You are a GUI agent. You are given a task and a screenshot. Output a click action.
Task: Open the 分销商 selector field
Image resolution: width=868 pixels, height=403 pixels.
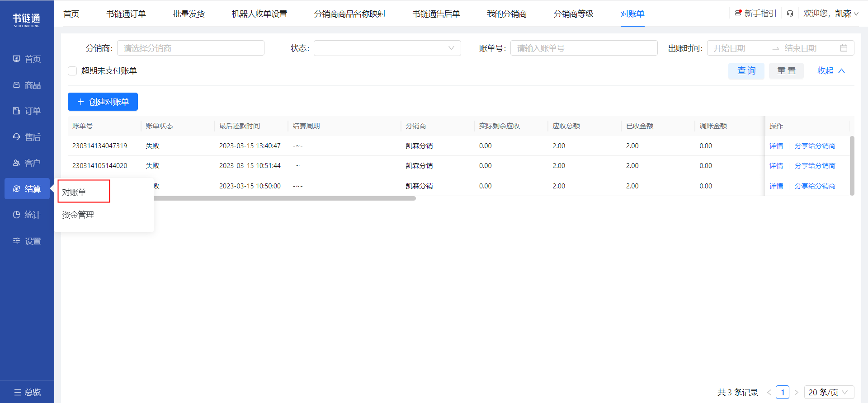[191, 48]
